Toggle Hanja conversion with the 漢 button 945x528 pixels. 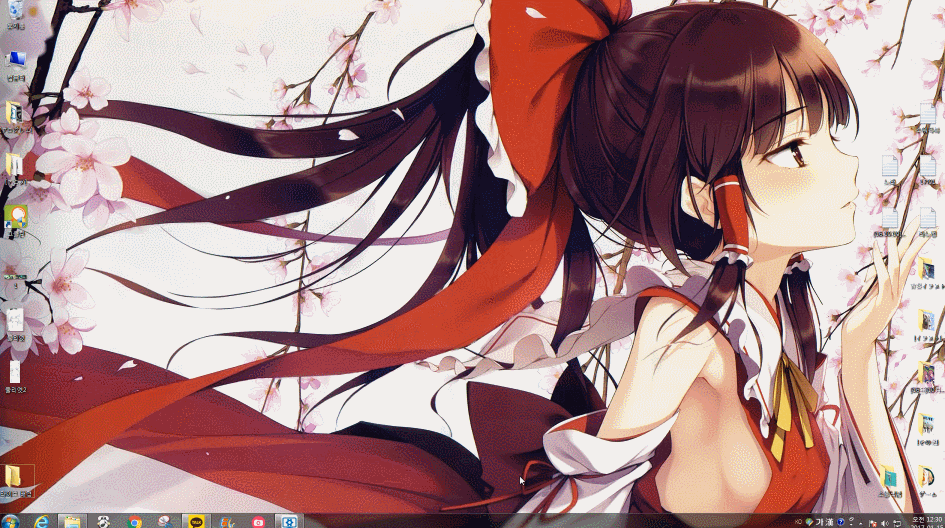[829, 522]
